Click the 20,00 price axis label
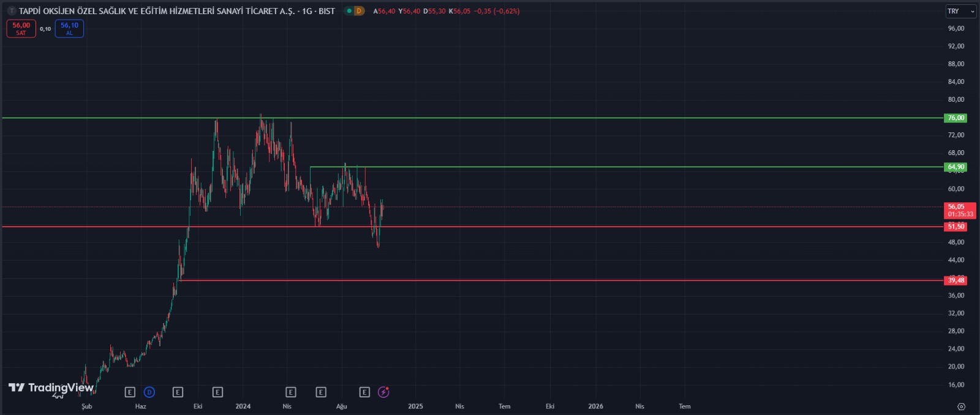The width and height of the screenshot is (980, 415). pos(956,367)
